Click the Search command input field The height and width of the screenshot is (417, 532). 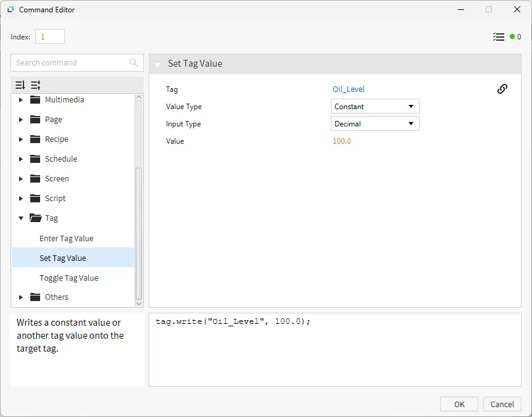click(71, 63)
